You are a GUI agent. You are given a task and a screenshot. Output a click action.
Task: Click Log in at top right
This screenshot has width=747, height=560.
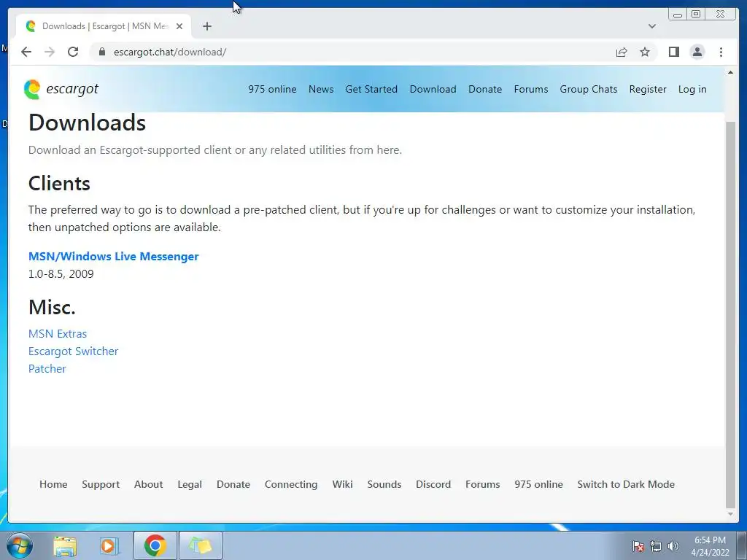click(692, 89)
